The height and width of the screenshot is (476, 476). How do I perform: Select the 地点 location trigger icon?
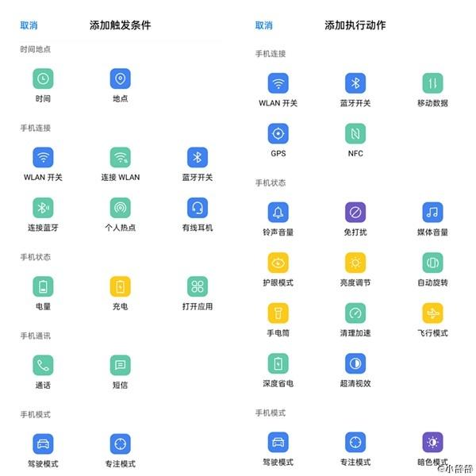tap(121, 79)
